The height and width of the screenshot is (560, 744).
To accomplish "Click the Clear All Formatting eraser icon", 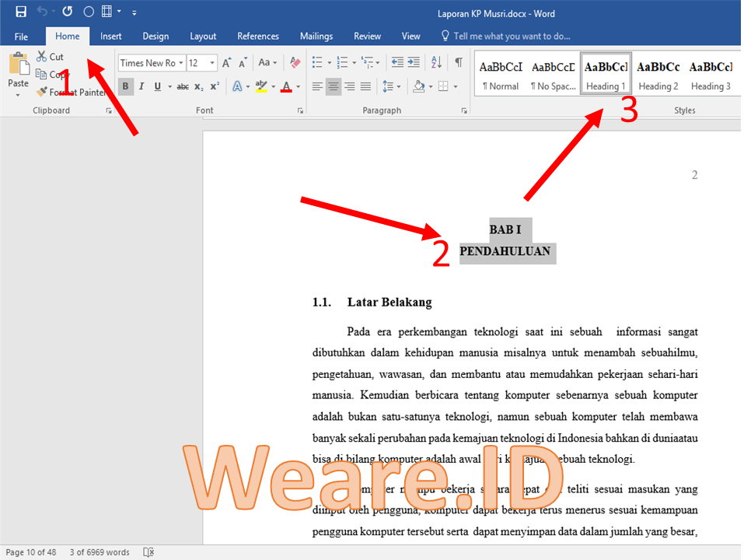I will (x=295, y=63).
